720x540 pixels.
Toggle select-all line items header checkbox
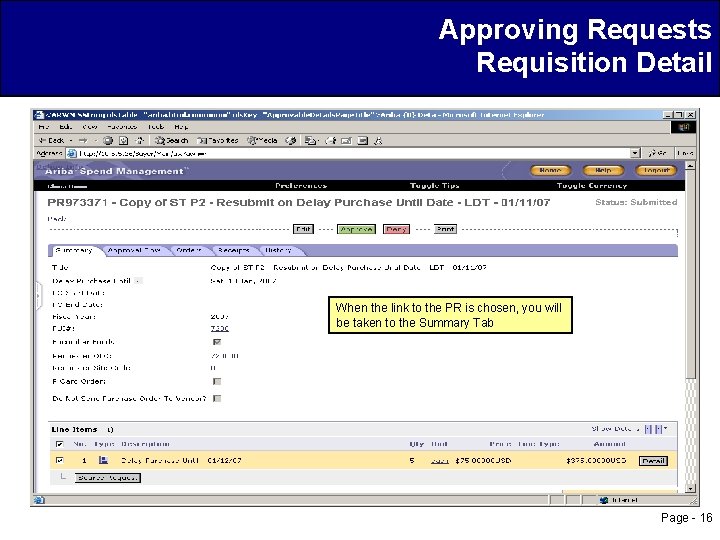(x=59, y=444)
